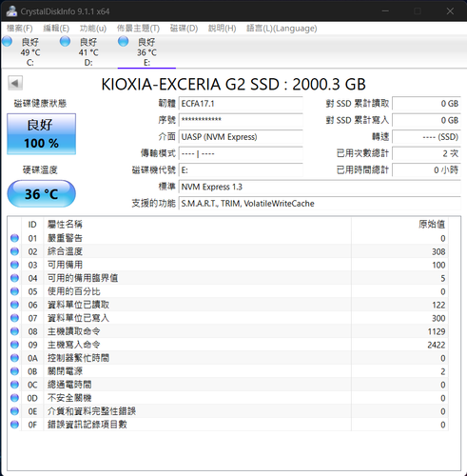Click the CrystalDiskInfo app icon in title bar

tap(11, 11)
